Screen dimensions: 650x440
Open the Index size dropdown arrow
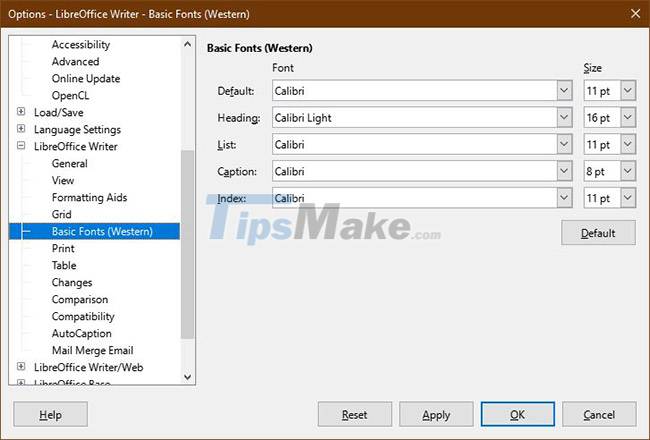[628, 198]
